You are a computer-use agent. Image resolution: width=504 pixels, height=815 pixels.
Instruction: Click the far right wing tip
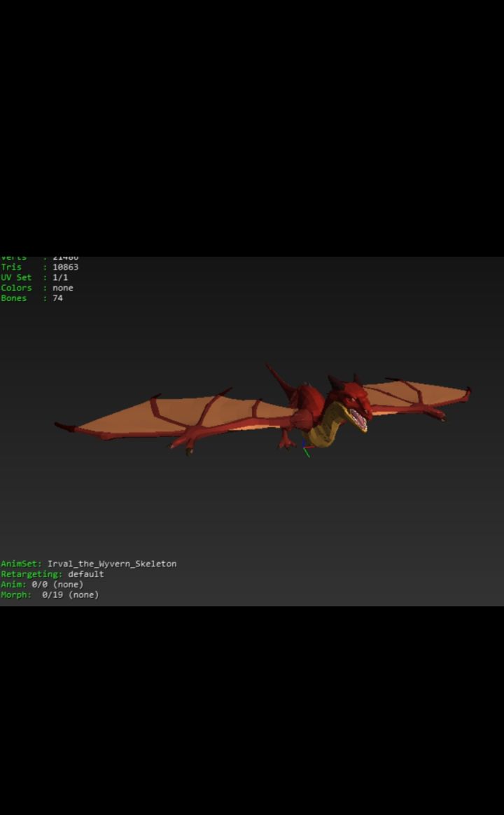click(x=468, y=392)
